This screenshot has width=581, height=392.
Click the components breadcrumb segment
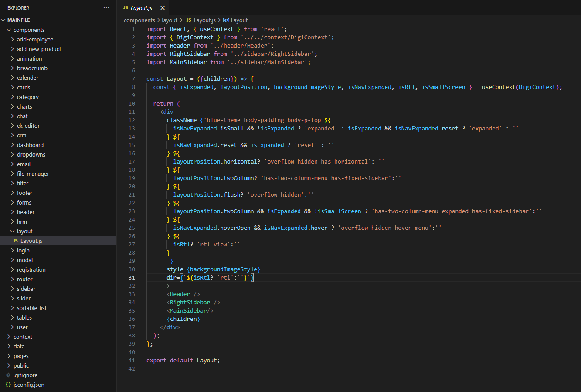coord(139,20)
